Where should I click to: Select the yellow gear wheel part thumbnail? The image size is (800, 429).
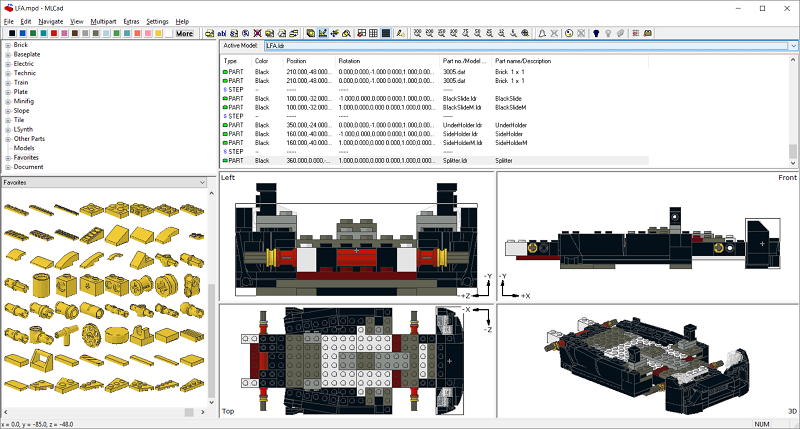pyautogui.click(x=92, y=334)
